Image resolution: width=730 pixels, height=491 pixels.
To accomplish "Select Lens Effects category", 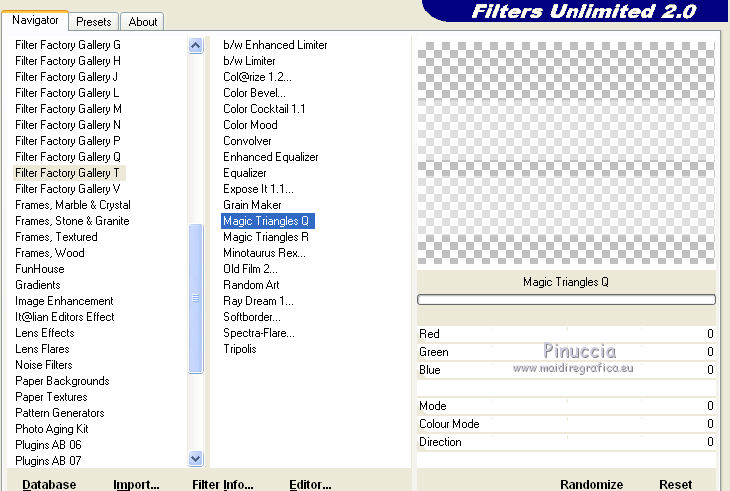I will 45,333.
